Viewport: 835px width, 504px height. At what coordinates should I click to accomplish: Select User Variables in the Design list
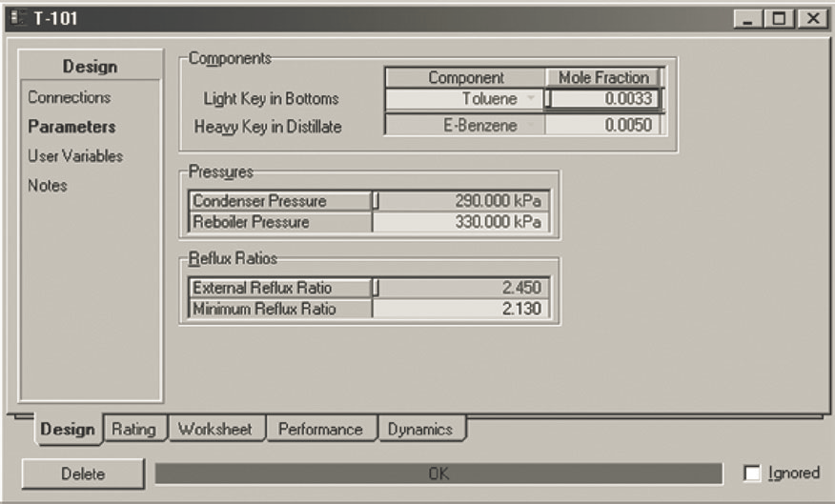[75, 156]
